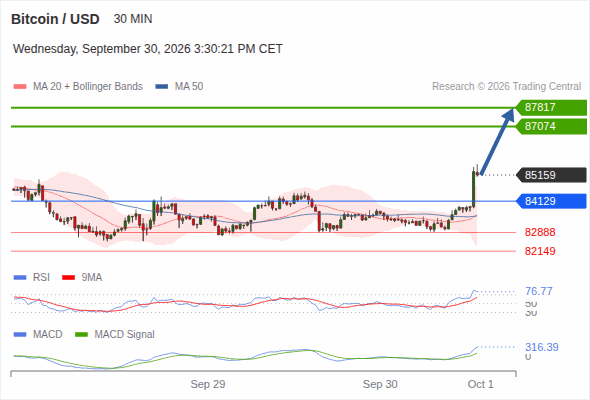Click the Sep 29 date axis label
590x400 pixels.
click(208, 384)
